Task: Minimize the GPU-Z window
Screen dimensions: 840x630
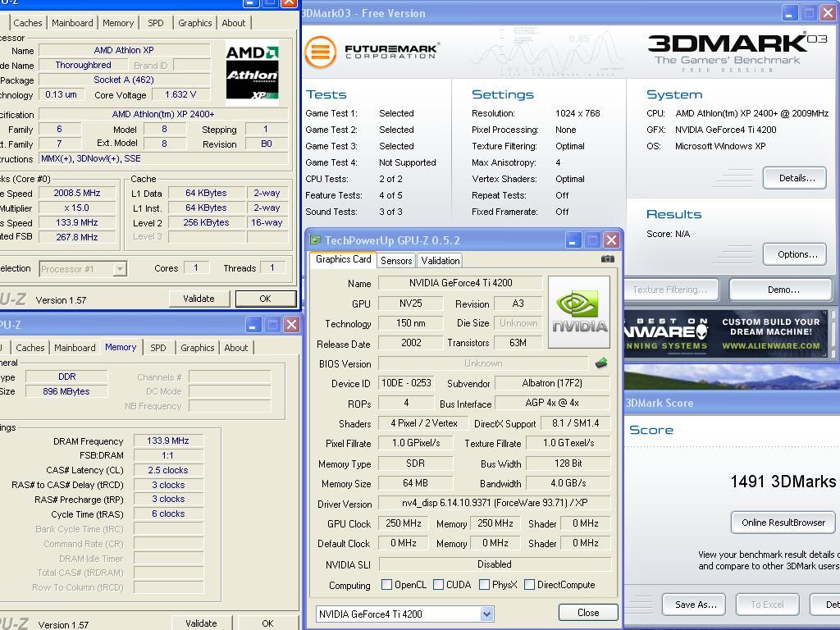Action: (x=573, y=240)
